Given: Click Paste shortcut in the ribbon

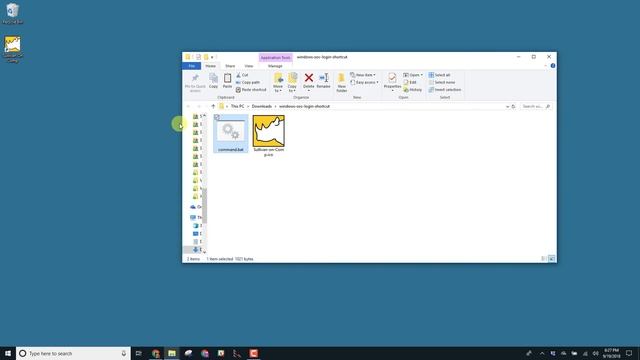Looking at the screenshot, I should pyautogui.click(x=251, y=90).
